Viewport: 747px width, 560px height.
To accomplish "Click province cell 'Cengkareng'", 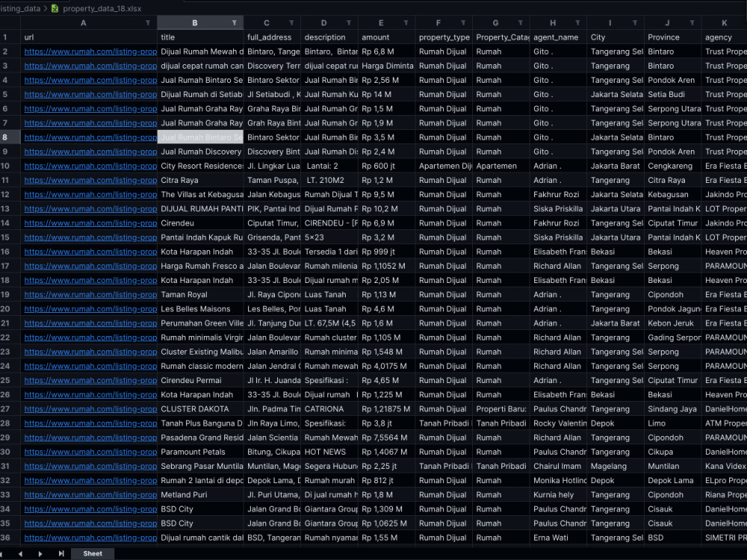I will click(672, 166).
